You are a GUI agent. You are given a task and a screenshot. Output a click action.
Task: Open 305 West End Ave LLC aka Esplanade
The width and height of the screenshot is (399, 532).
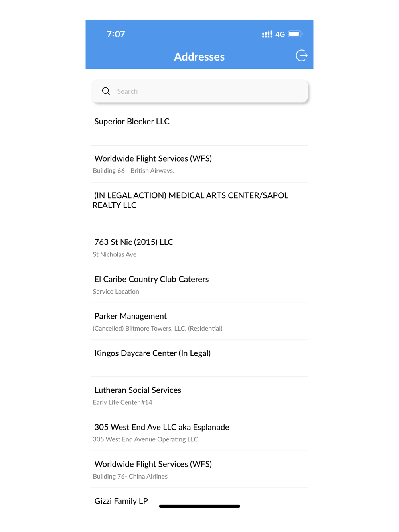pos(199,433)
